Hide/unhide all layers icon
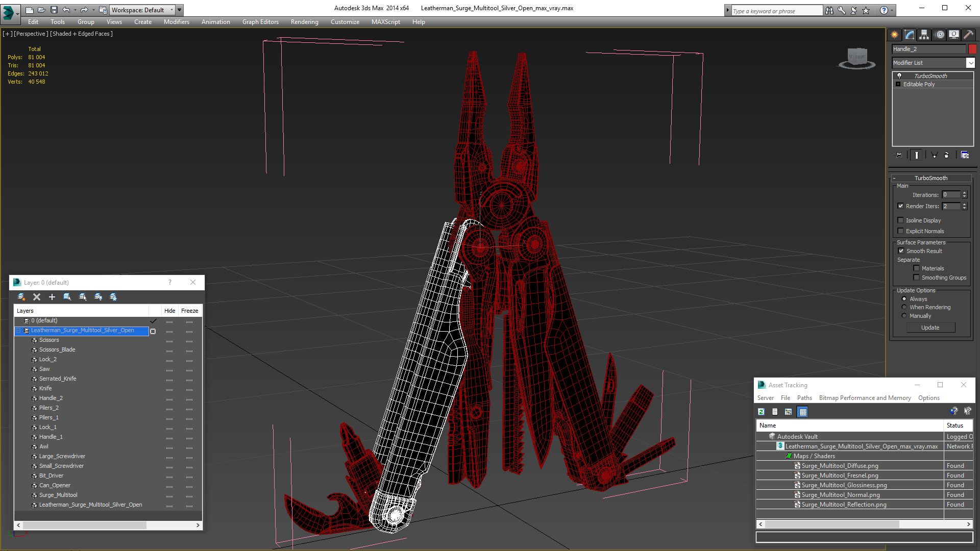 click(98, 297)
